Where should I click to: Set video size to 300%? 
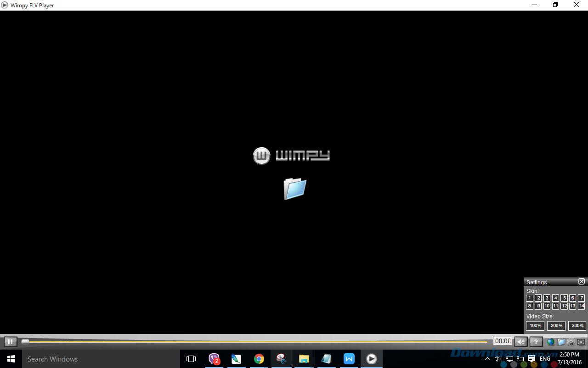[577, 326]
